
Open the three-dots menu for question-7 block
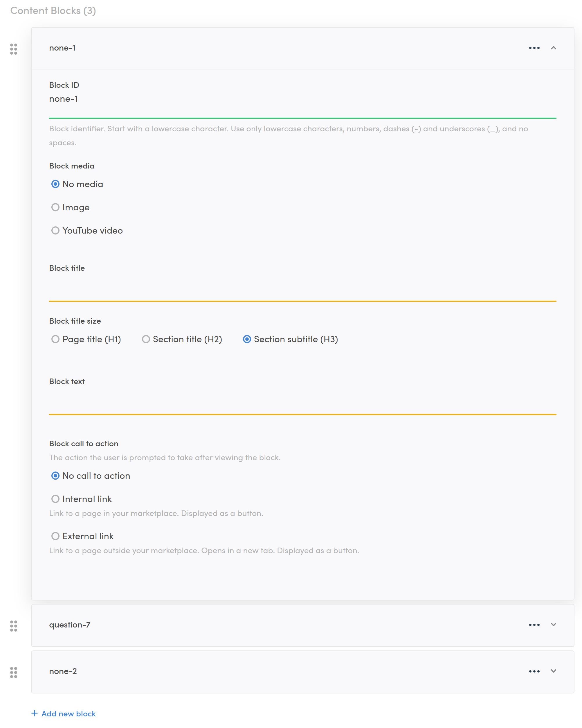pyautogui.click(x=534, y=625)
